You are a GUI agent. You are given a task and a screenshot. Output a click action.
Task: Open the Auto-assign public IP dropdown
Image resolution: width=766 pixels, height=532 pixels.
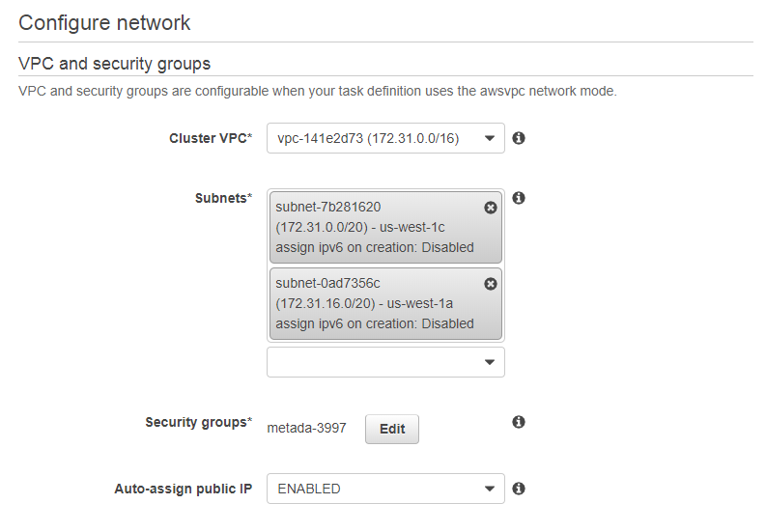385,489
